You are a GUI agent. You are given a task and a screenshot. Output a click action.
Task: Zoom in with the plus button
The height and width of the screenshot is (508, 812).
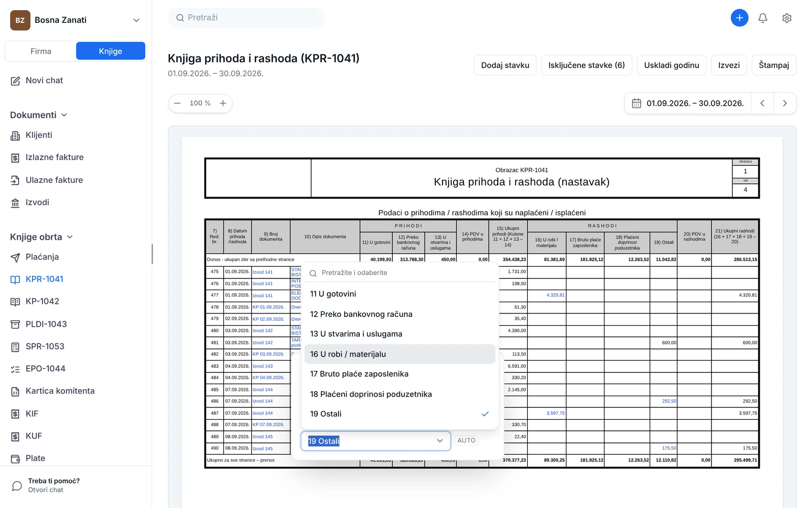click(223, 103)
